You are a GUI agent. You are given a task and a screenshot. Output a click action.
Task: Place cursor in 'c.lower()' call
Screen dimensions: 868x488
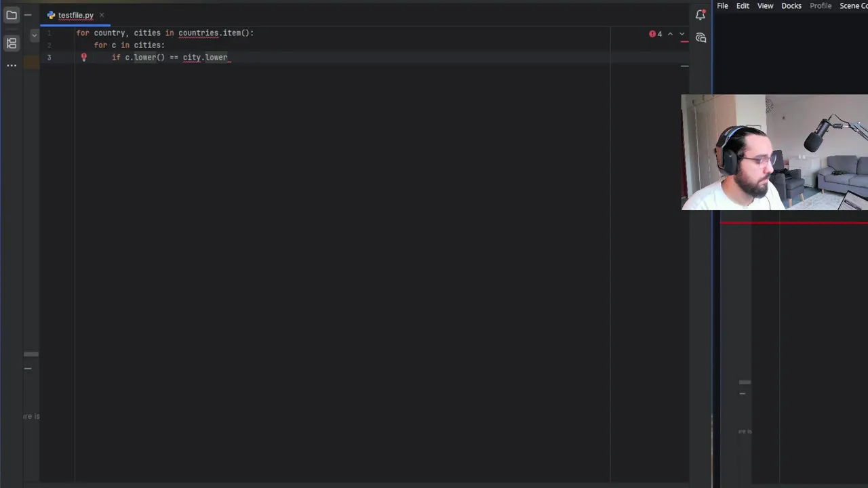click(x=144, y=58)
